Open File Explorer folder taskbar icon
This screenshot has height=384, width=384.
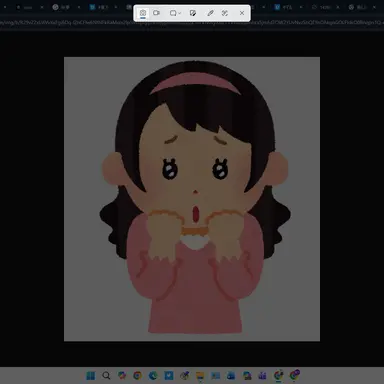pos(200,376)
